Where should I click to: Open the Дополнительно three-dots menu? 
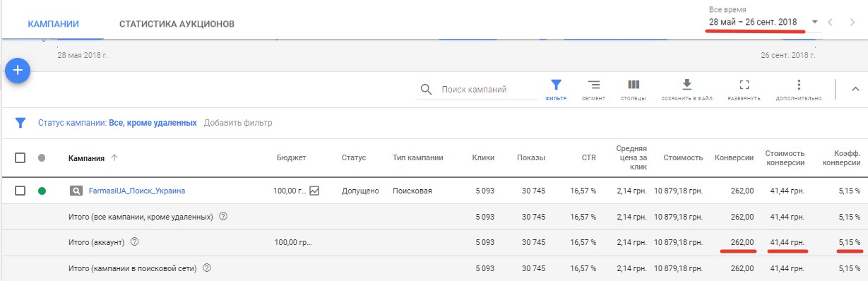tap(799, 90)
